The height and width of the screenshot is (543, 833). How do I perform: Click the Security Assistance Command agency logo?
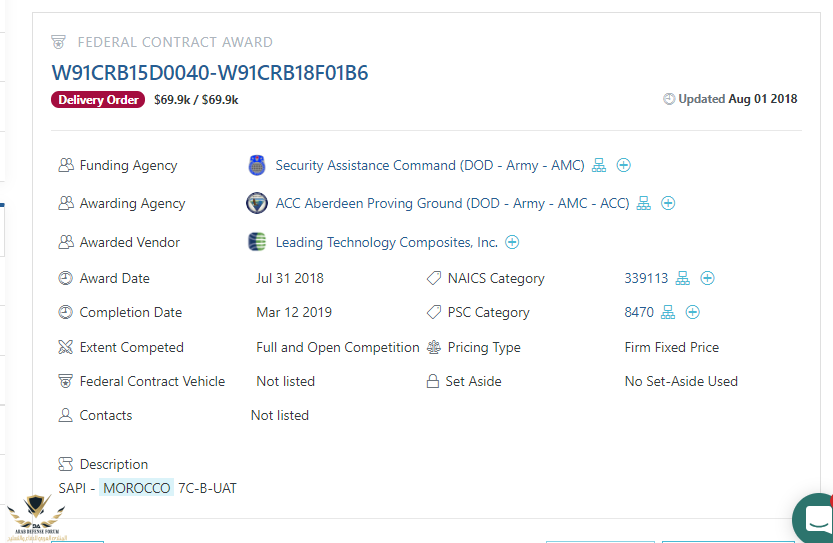click(x=257, y=165)
